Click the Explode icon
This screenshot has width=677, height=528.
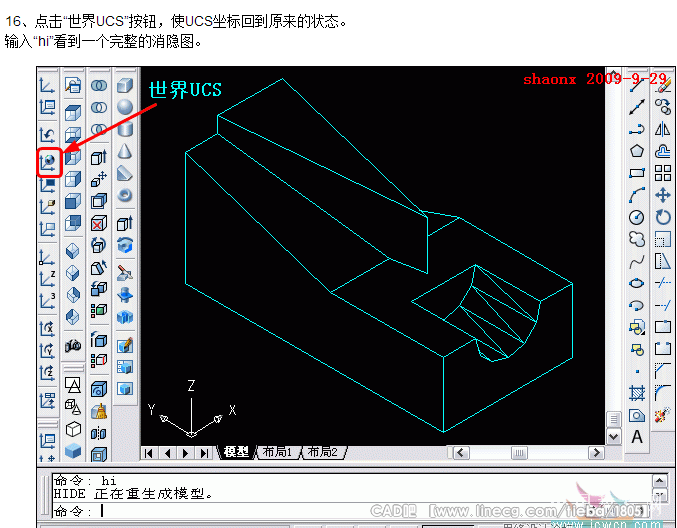click(663, 416)
